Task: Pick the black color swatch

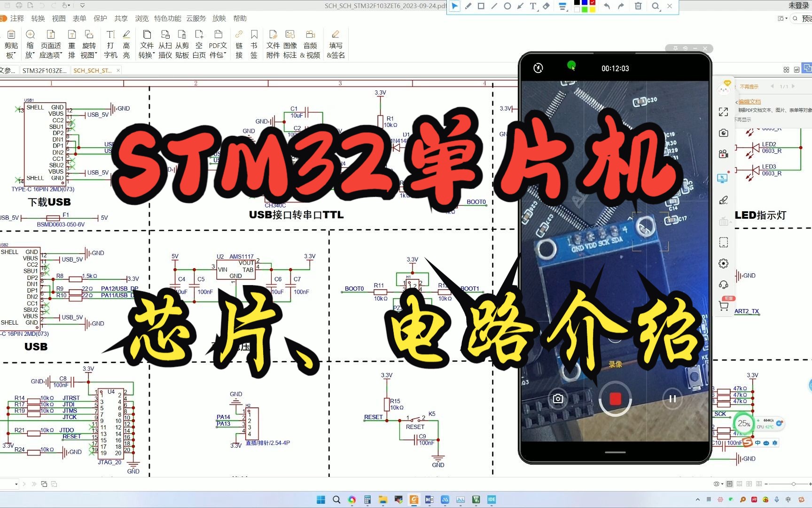Action: 577,3
